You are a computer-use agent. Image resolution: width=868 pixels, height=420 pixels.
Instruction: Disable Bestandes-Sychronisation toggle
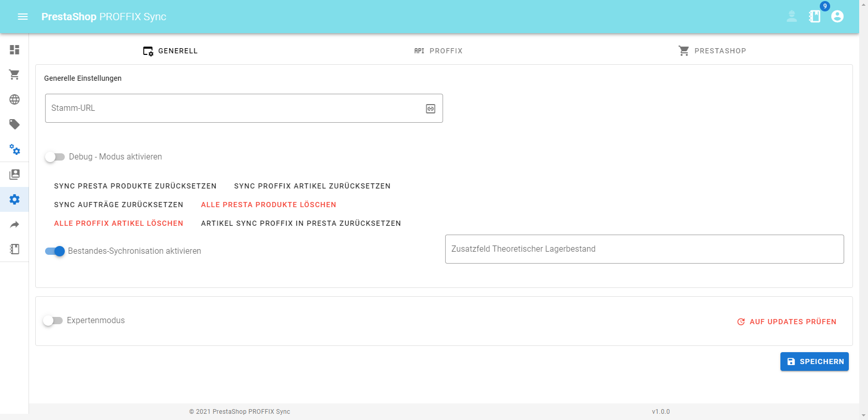coord(55,251)
